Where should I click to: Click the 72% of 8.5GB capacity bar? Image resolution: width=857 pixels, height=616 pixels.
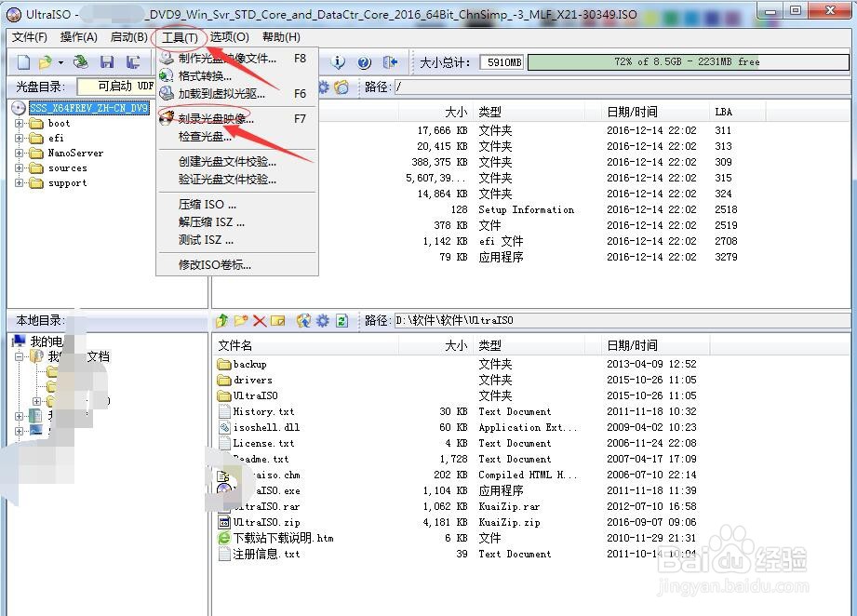[x=689, y=61]
